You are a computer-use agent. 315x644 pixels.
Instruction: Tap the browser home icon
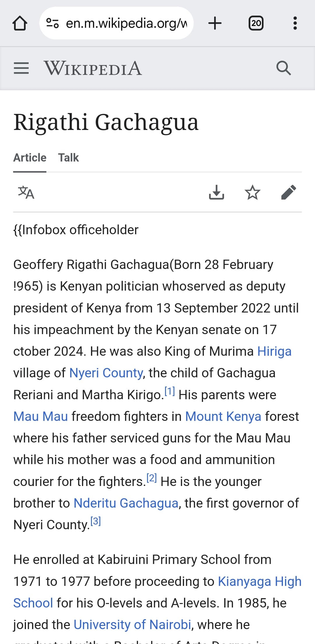20,23
